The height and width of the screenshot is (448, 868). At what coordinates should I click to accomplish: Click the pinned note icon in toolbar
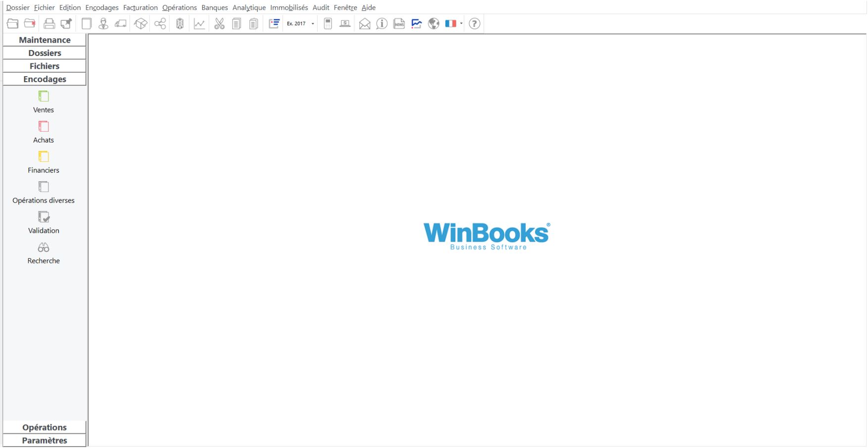click(66, 23)
